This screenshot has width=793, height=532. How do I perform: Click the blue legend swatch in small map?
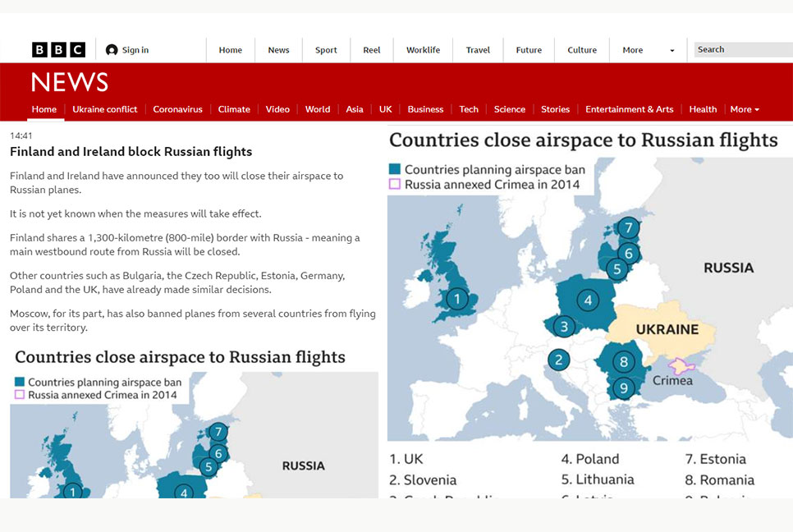[20, 381]
